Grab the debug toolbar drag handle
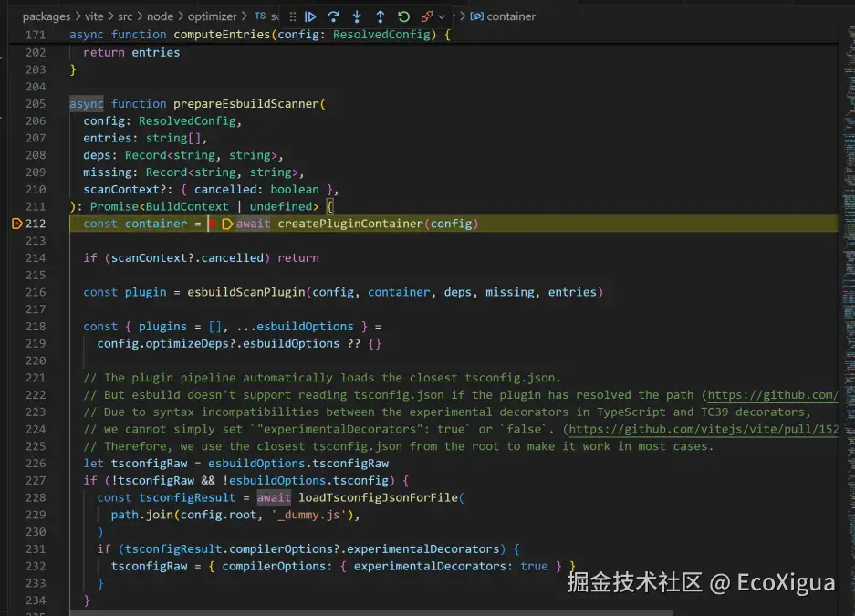 pos(293,17)
